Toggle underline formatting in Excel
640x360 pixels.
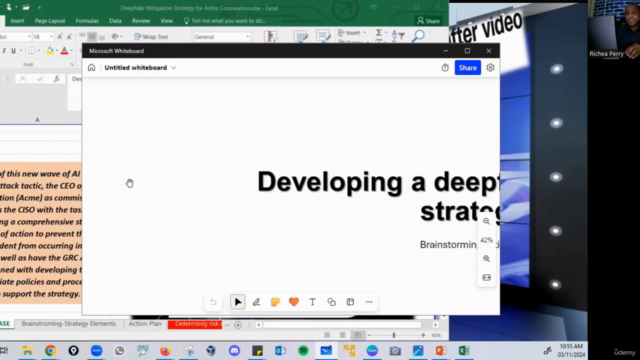click(13, 51)
